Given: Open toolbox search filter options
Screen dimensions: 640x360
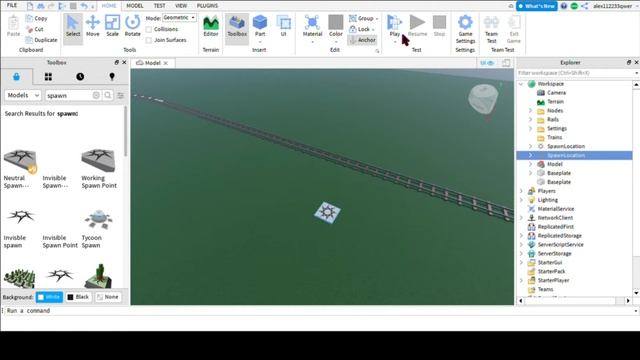Looking at the screenshot, I should (120, 96).
